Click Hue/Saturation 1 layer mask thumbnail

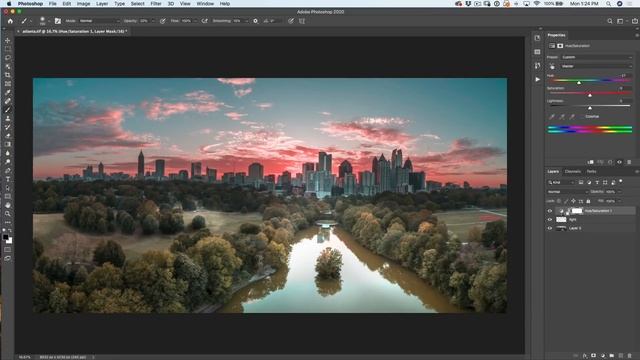(577, 211)
